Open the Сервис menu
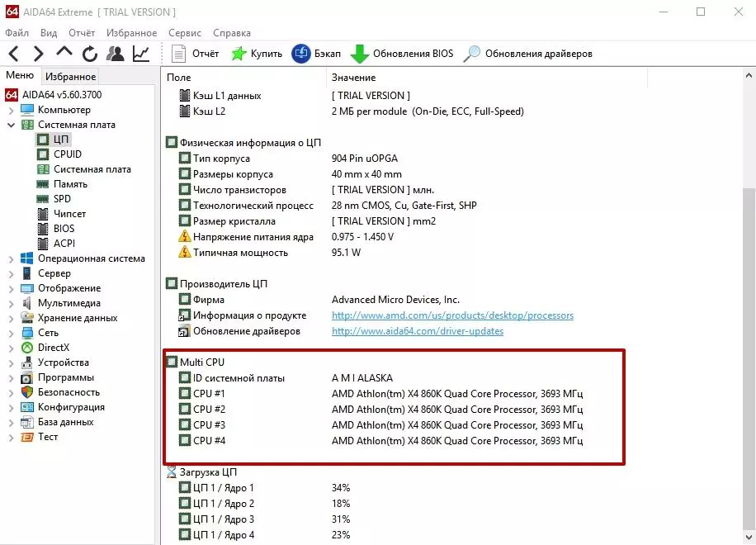 pos(184,33)
